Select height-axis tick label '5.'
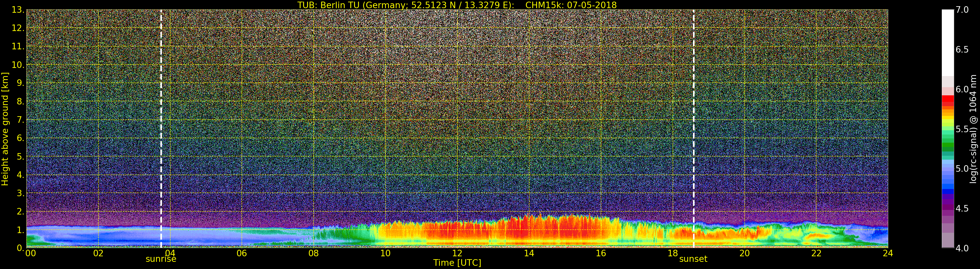Image resolution: width=980 pixels, height=269 pixels. (21, 156)
